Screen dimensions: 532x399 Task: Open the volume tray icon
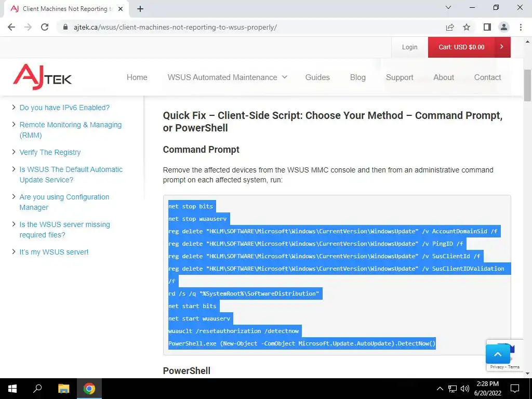point(465,389)
